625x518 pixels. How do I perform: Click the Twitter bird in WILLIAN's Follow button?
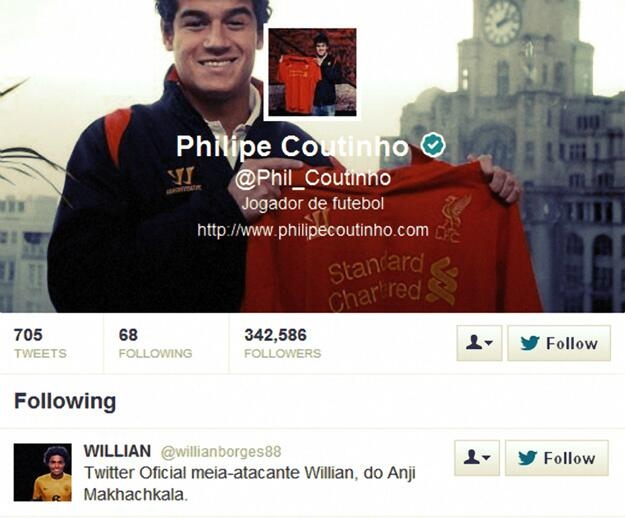(x=528, y=458)
